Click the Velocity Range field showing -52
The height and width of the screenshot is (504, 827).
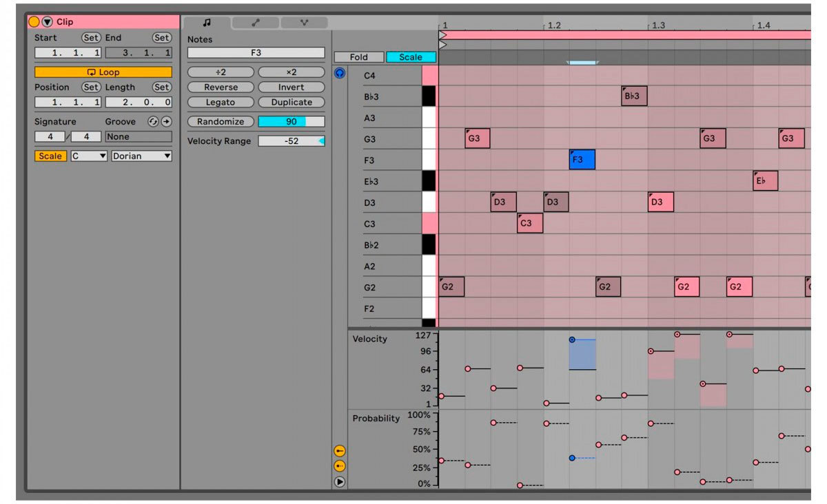291,141
